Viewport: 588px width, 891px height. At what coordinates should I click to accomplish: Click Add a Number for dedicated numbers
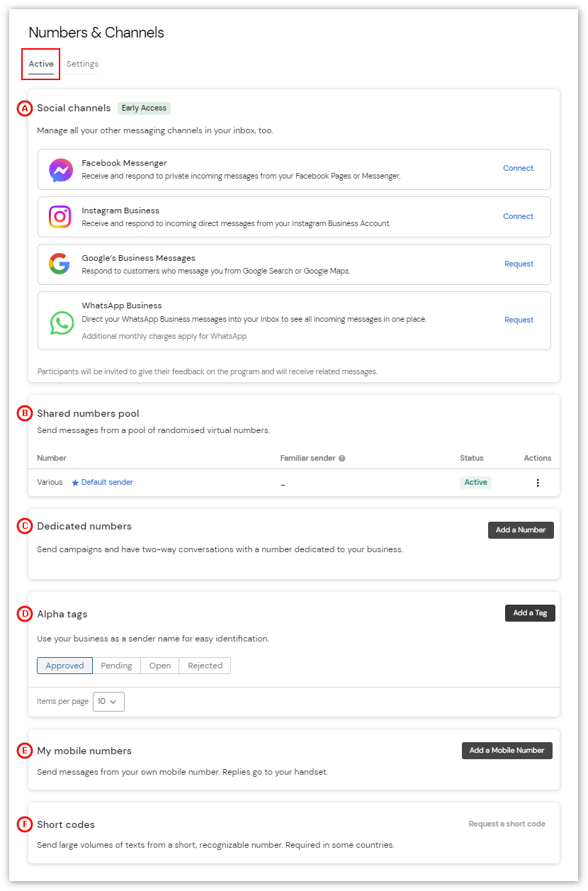point(521,529)
